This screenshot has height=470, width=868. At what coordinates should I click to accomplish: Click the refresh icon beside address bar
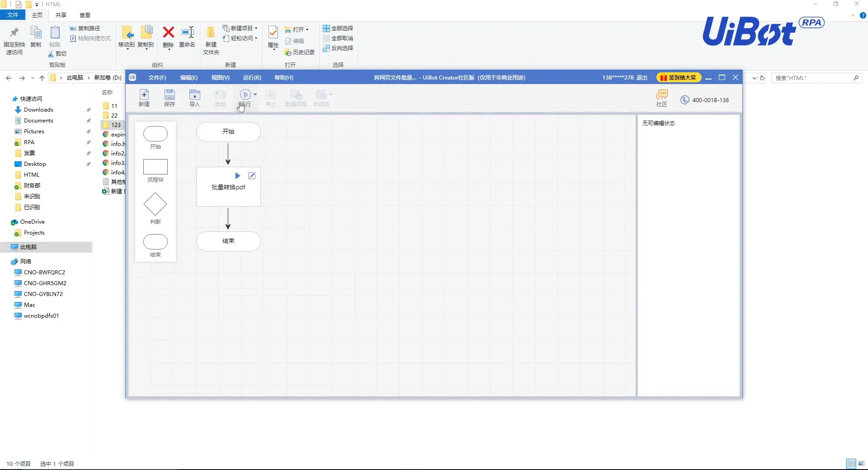[762, 78]
